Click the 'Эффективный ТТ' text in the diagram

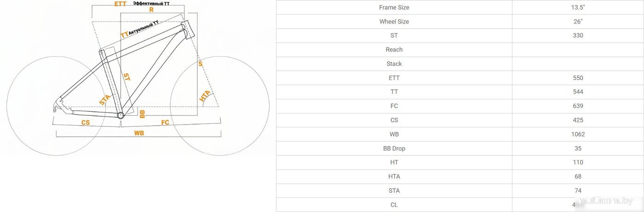[x=151, y=3]
